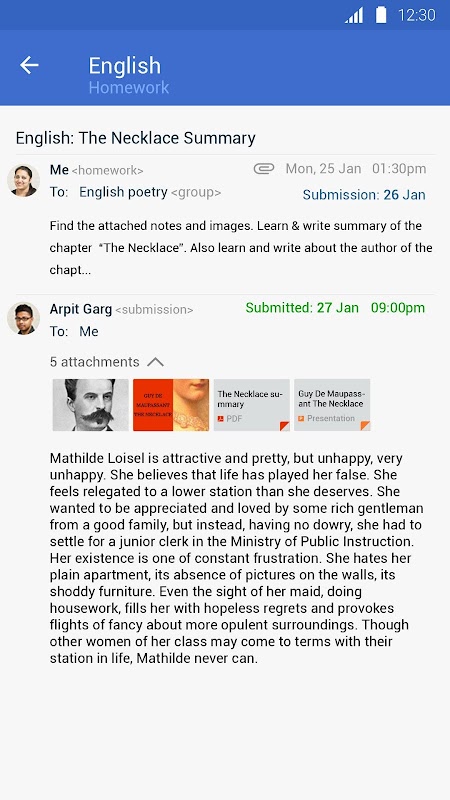Tap the back arrow icon
Screen dimensions: 450x800
tap(29, 65)
